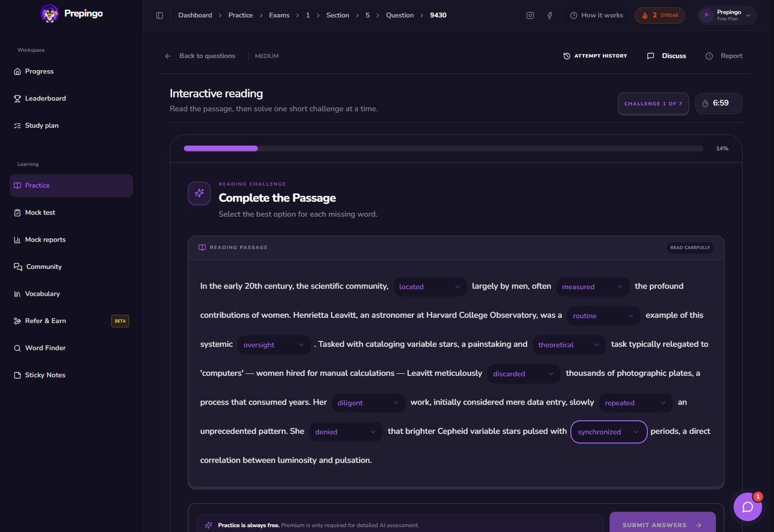Click the challenge progress bar

pos(443,148)
